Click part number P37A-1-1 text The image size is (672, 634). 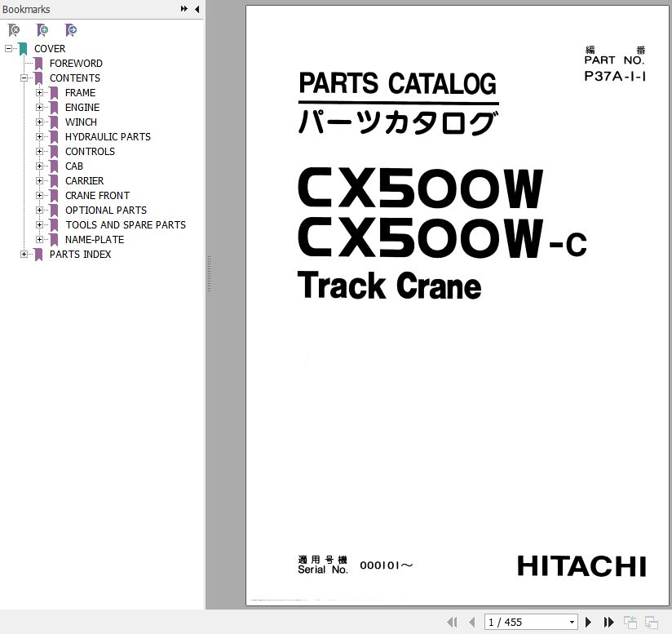pos(615,76)
